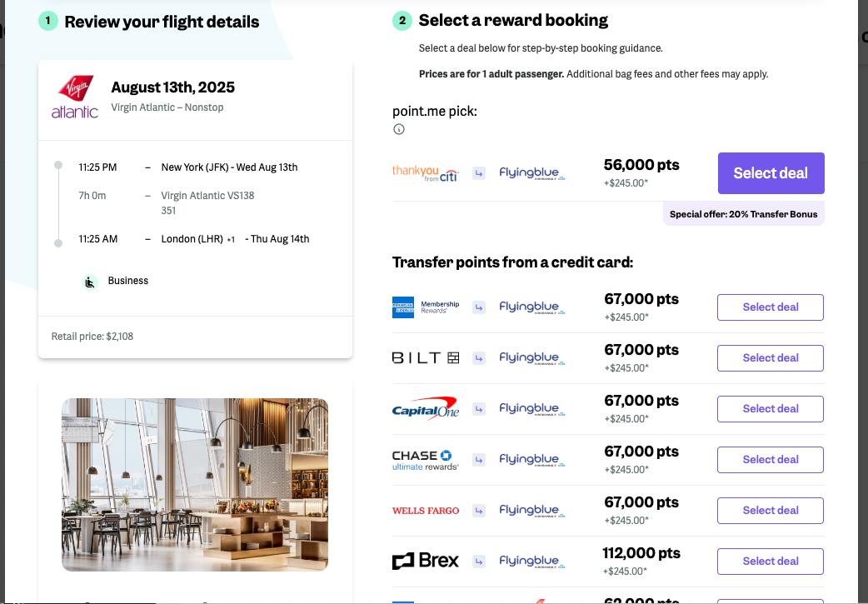The width and height of the screenshot is (868, 604).
Task: Click the point.me pick info icon
Action: click(x=398, y=129)
